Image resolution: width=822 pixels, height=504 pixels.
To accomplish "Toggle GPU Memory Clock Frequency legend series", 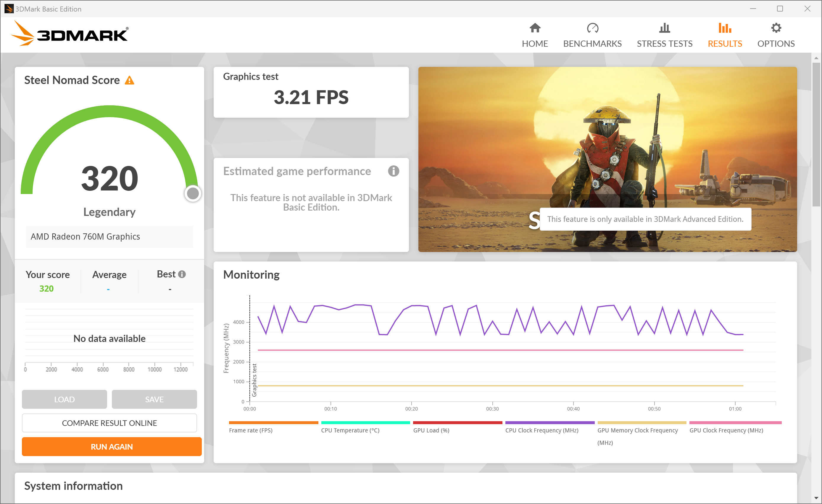I will coord(642,433).
